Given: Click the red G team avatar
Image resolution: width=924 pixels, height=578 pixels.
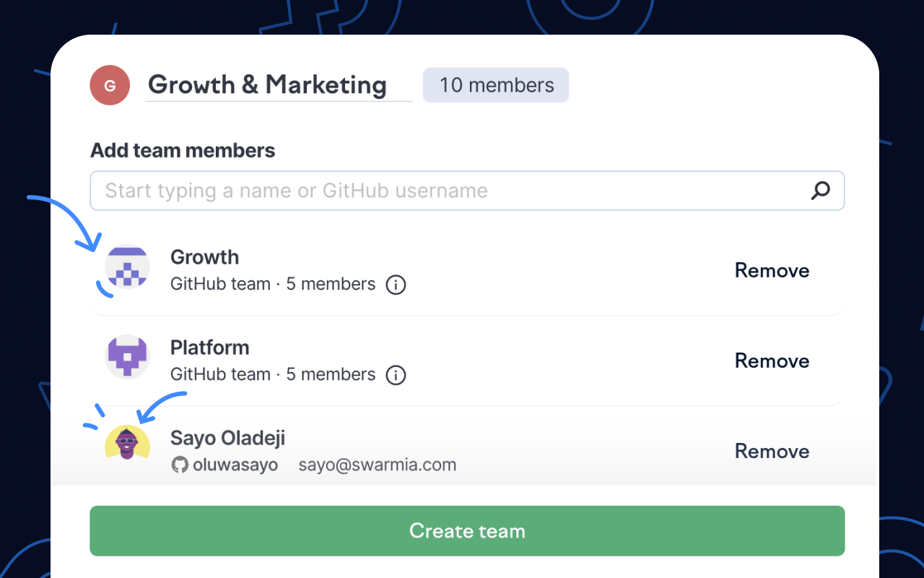Looking at the screenshot, I should (x=110, y=85).
